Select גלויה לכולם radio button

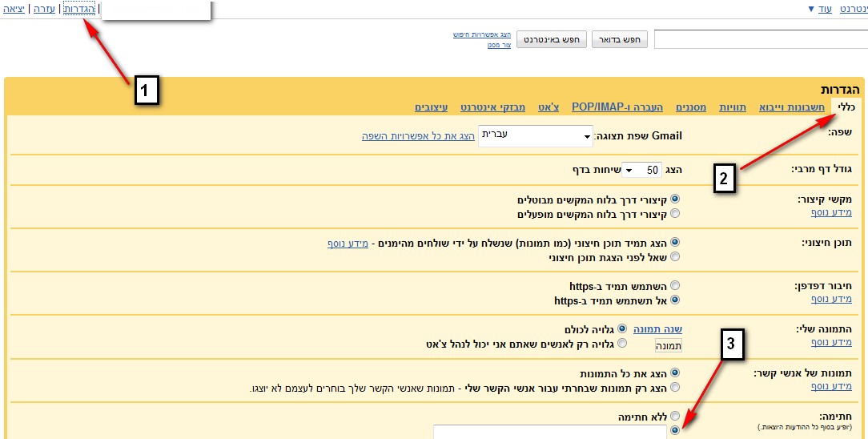pyautogui.click(x=622, y=328)
